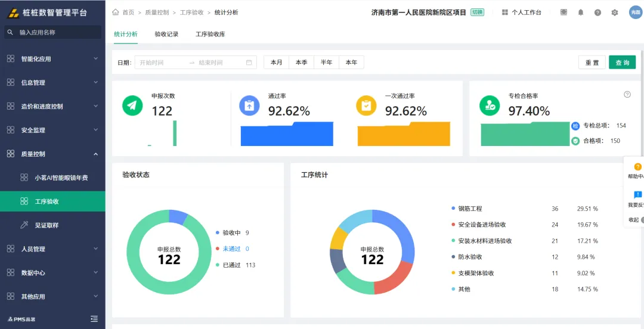
Task: Click the 专检合格率 help question icon
Action: click(627, 95)
